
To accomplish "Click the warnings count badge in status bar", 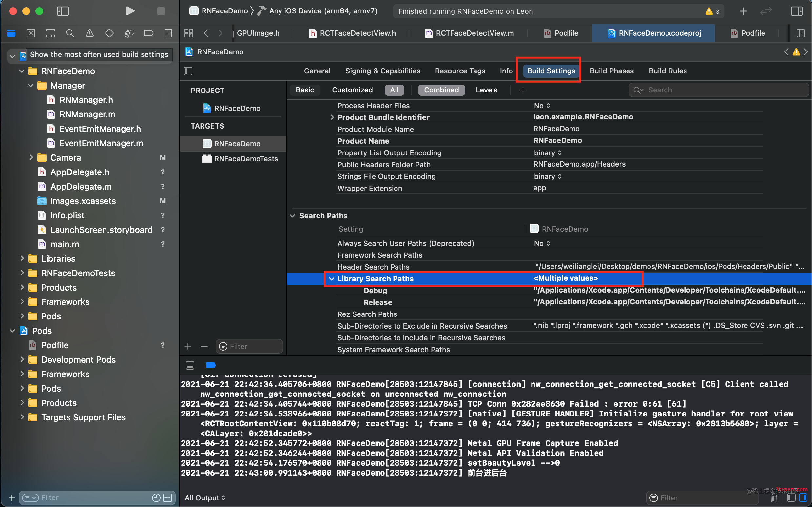I will [x=712, y=11].
